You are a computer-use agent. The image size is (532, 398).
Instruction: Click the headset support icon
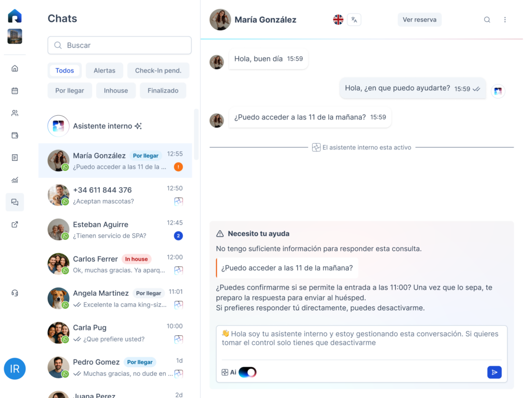point(15,293)
